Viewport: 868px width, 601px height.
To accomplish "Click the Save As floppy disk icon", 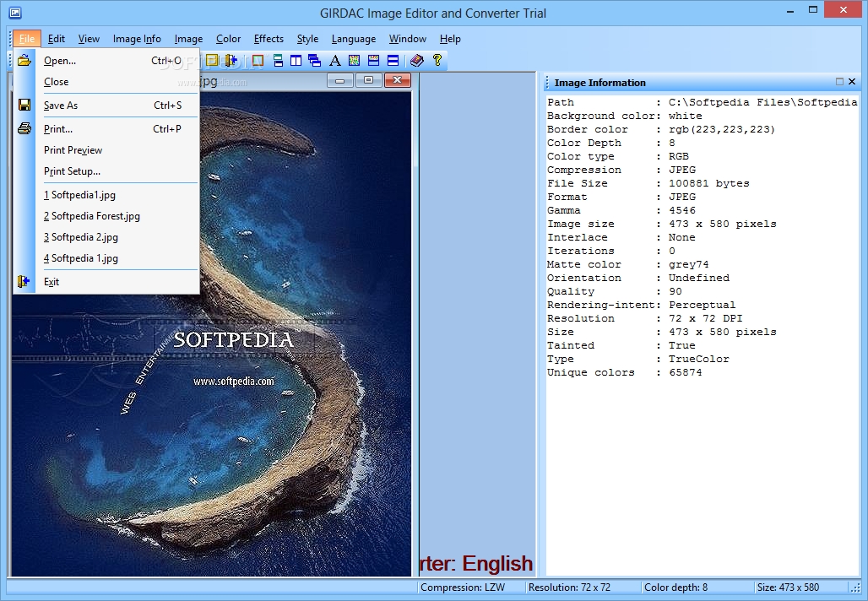I will tap(24, 106).
